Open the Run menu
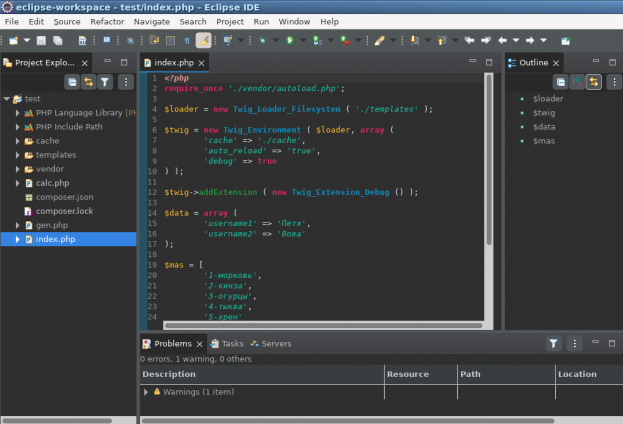623x424 pixels. coord(261,22)
